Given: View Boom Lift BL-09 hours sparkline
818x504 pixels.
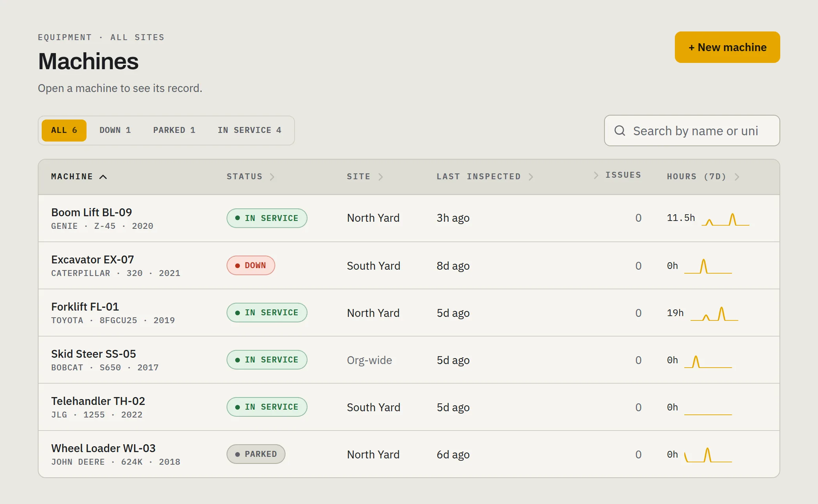Looking at the screenshot, I should pos(725,219).
